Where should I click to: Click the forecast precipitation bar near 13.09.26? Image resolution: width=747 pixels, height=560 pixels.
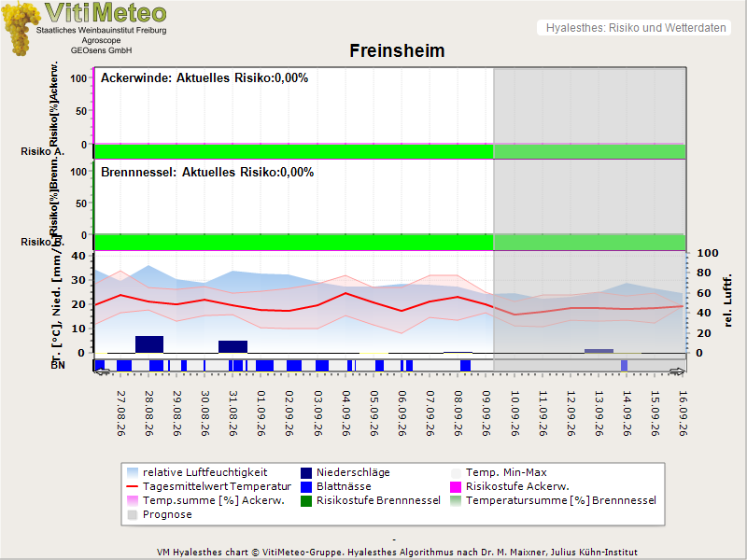[599, 351]
